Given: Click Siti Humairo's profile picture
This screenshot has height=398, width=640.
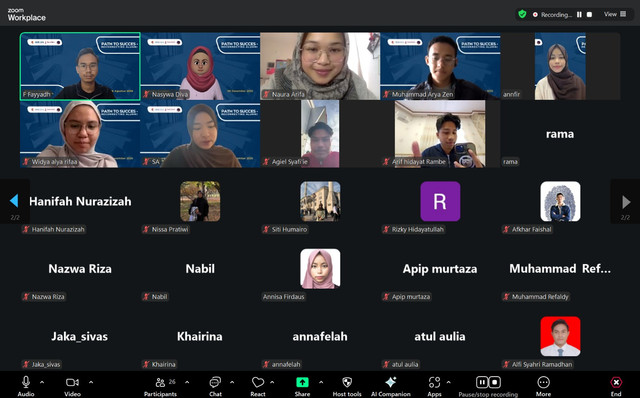Looking at the screenshot, I should click(x=320, y=201).
